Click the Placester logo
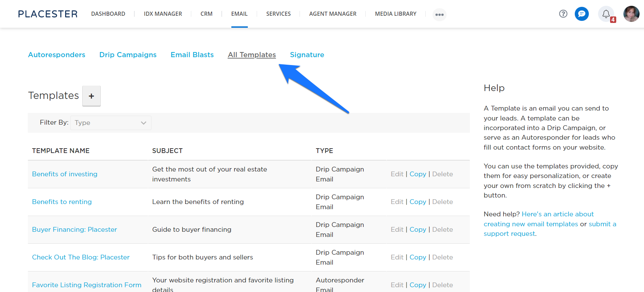The image size is (644, 292). [48, 14]
